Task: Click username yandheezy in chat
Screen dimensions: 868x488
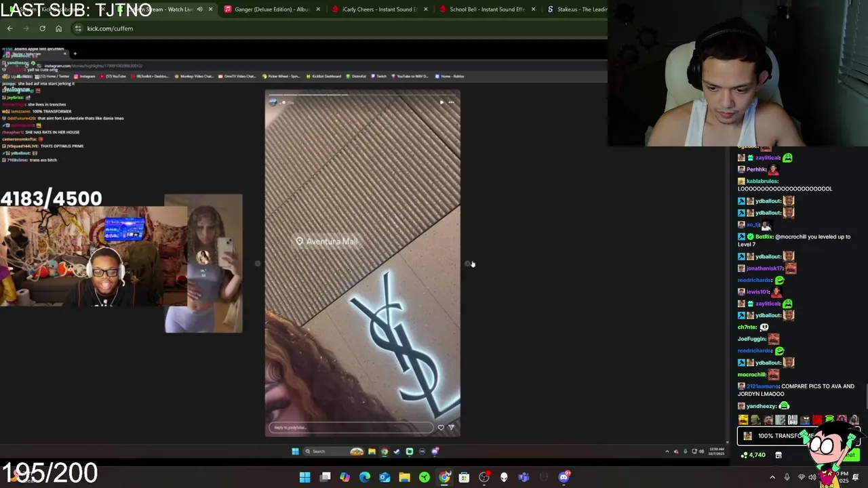Action: tap(762, 406)
